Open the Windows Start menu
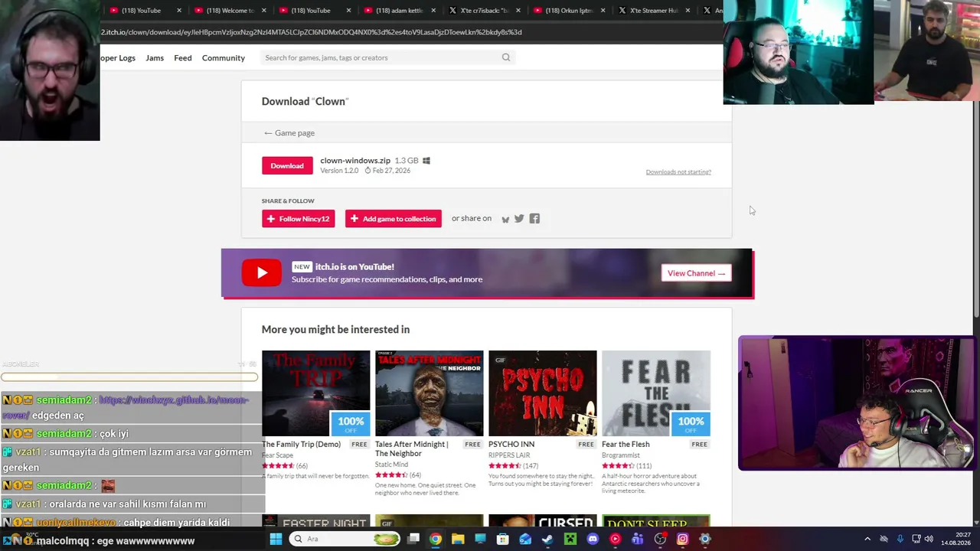Screen dimensions: 980x551 [x=276, y=539]
